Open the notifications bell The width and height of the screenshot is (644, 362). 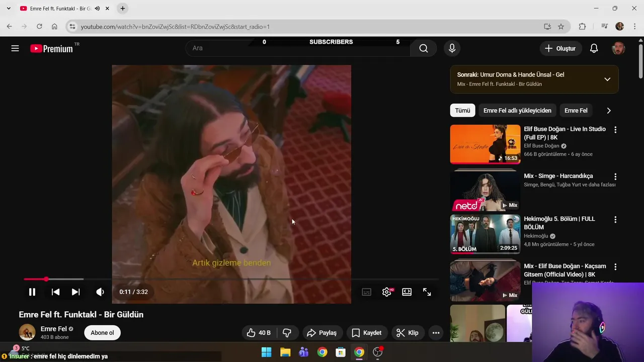(x=594, y=48)
